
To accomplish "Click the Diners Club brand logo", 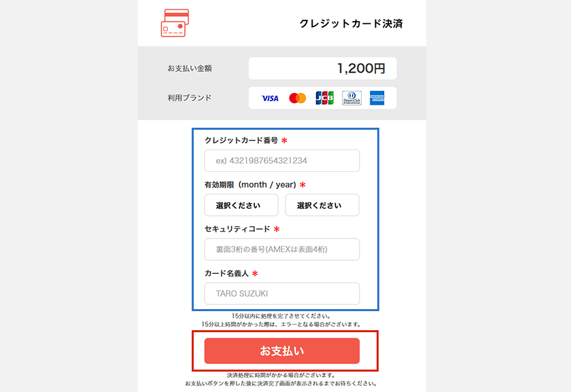I will (351, 98).
